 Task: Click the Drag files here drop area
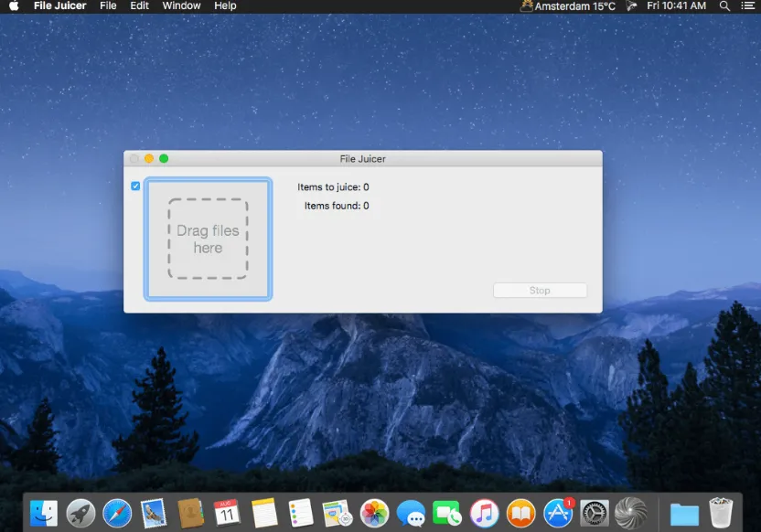tap(208, 239)
